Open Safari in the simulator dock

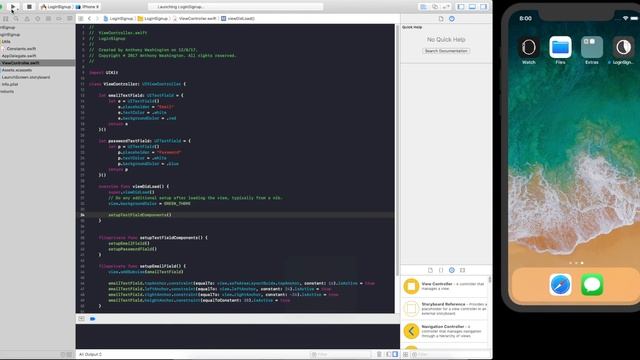point(560,285)
